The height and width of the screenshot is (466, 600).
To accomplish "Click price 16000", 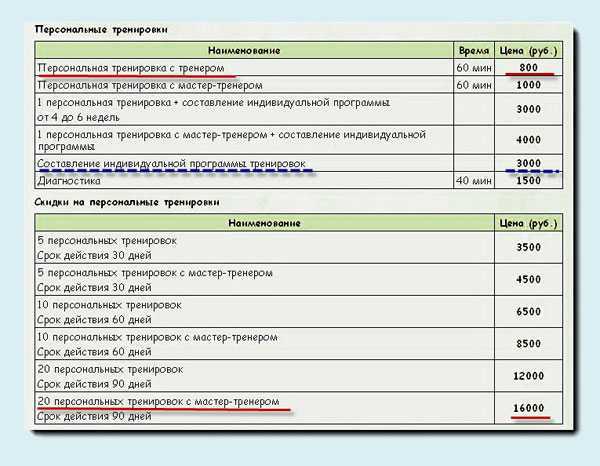I will (528, 408).
